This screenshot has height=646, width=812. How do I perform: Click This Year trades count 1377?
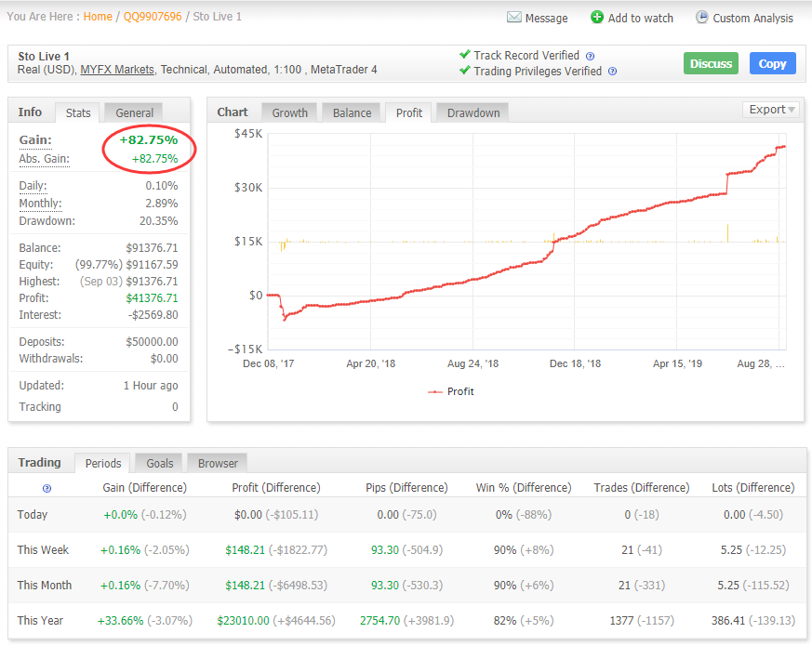coord(621,621)
